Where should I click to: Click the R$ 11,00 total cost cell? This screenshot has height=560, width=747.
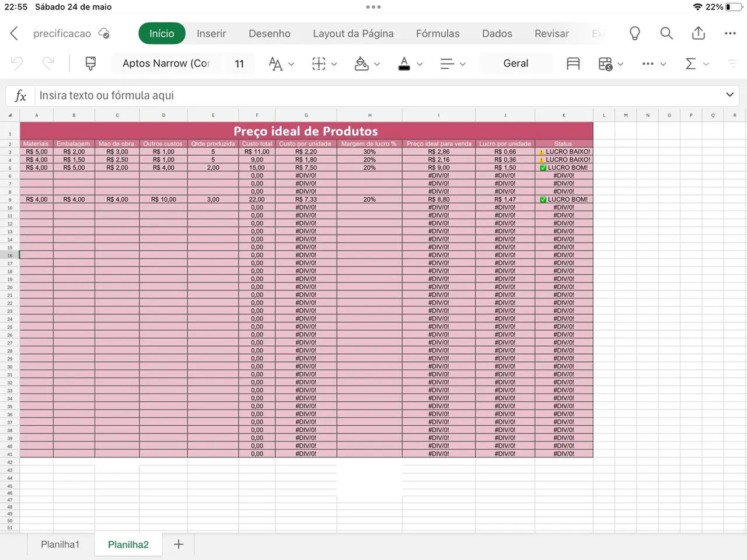coord(257,152)
